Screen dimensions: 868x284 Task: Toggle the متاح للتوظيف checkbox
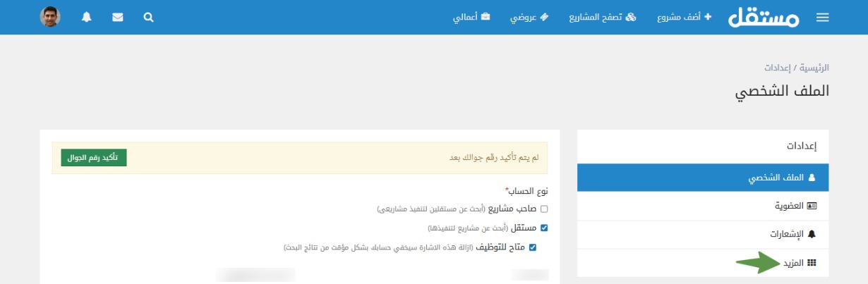[533, 247]
